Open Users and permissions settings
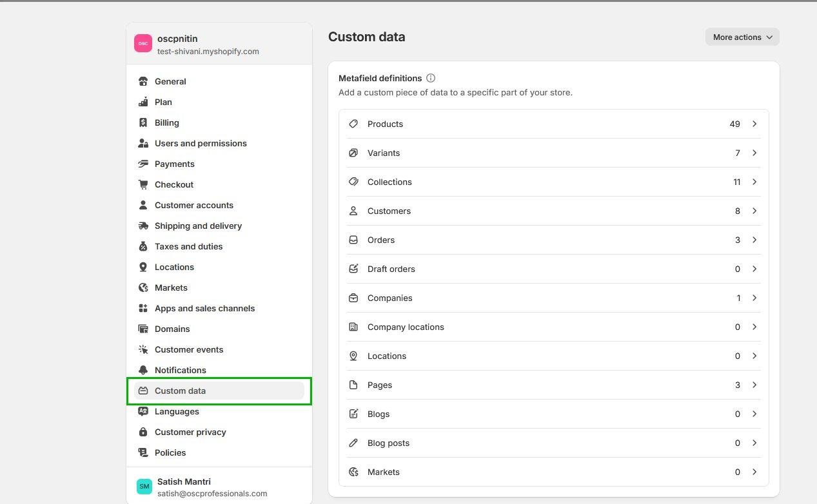817x504 pixels. (201, 144)
